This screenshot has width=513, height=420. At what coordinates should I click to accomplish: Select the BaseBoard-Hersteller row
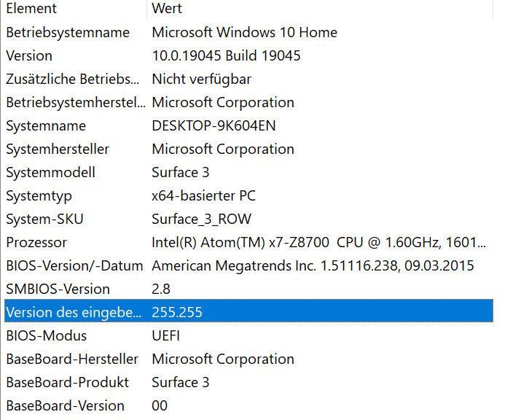(x=72, y=359)
